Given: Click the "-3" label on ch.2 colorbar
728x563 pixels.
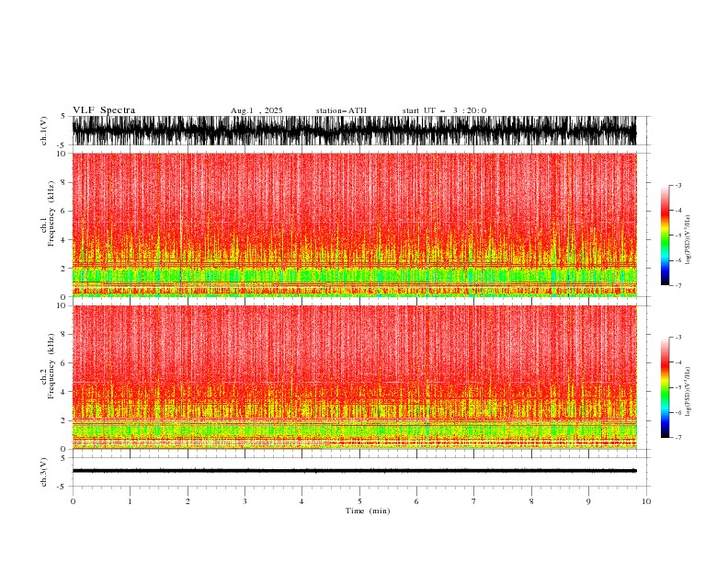Looking at the screenshot, I should click(x=677, y=338).
